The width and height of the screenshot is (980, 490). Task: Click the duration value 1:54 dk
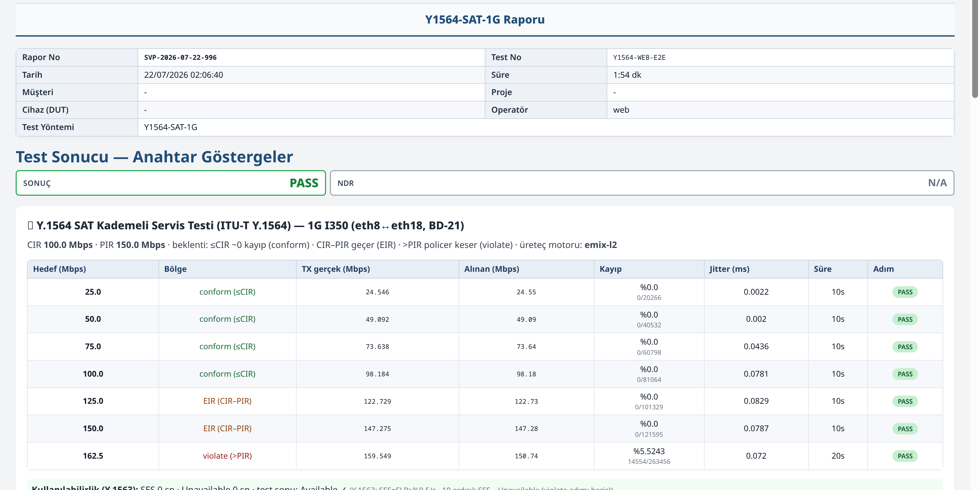pyautogui.click(x=627, y=75)
